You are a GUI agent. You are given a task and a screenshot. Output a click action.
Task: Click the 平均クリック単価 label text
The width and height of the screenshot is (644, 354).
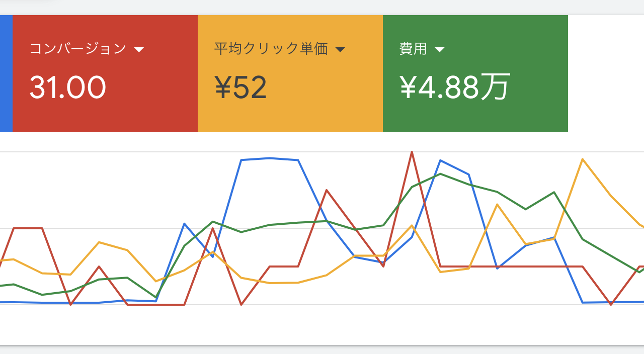271,49
